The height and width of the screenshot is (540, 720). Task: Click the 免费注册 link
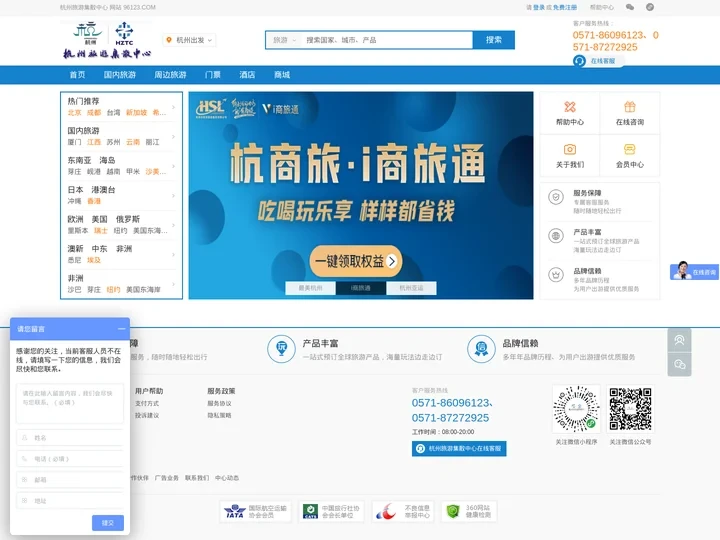[564, 7]
